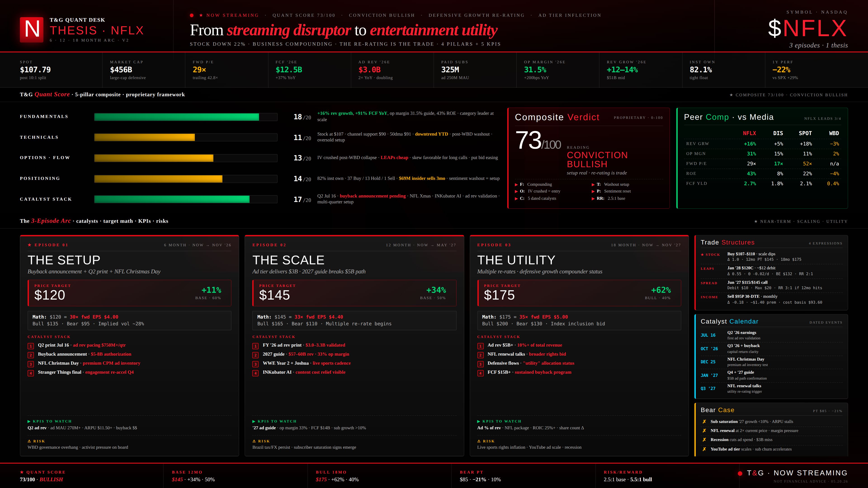Image resolution: width=868 pixels, height=488 pixels.
Task: Click the $175 price target in Episode 03
Action: pos(499,295)
